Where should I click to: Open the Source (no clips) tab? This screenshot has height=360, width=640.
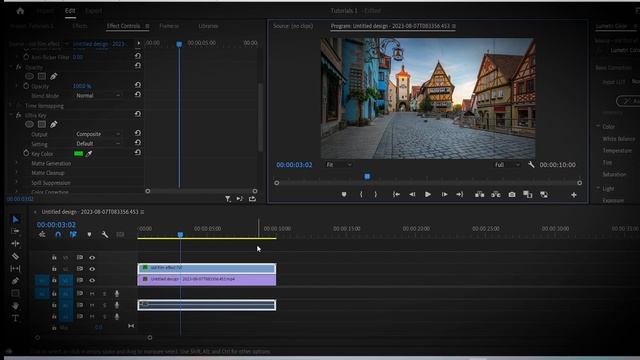293,26
